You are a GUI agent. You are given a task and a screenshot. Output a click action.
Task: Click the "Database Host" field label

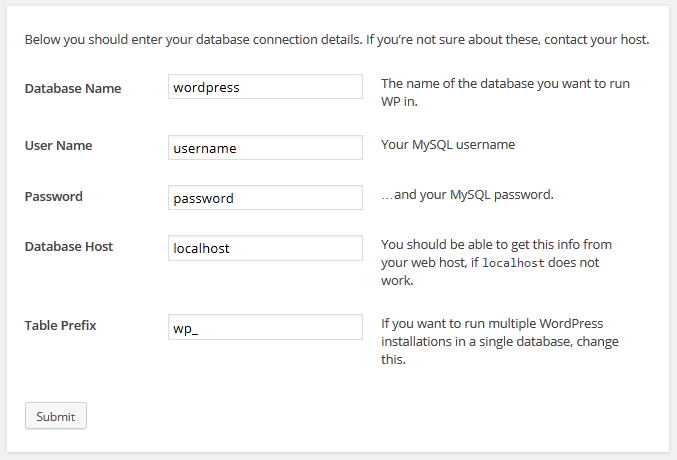pyautogui.click(x=69, y=246)
